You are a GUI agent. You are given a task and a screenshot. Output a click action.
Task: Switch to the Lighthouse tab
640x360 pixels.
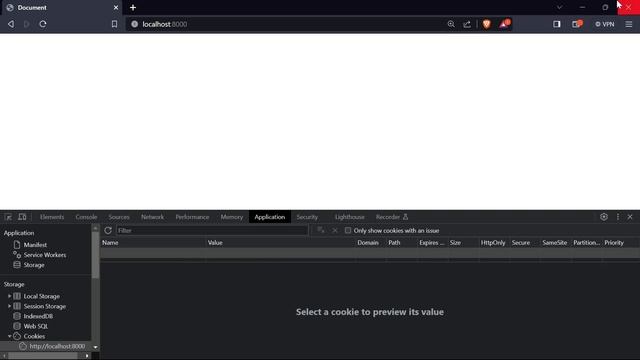click(349, 217)
